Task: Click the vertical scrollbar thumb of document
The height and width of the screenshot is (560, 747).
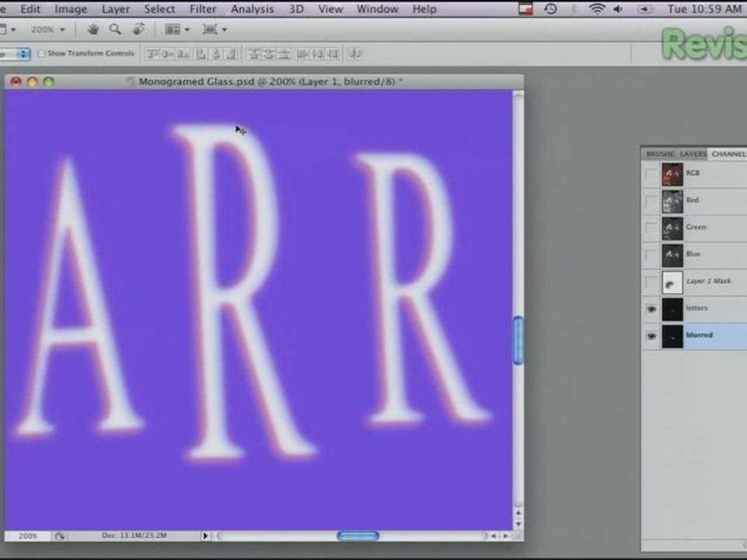Action: [518, 340]
